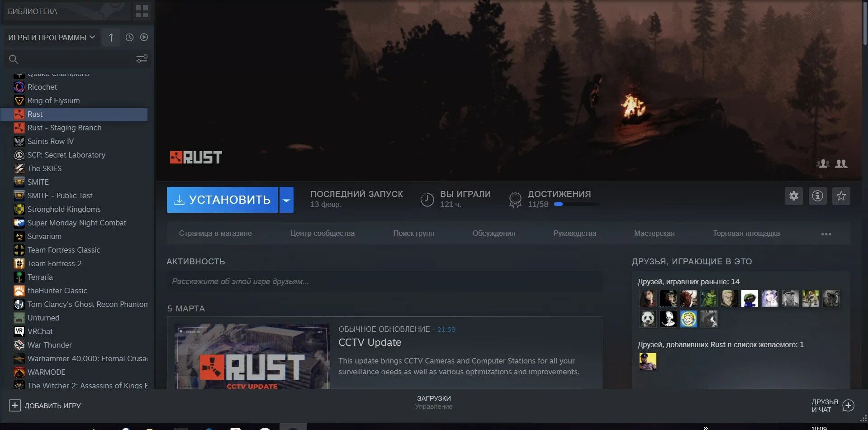Open the Vault Boy avatar friend profile
This screenshot has height=430, width=868.
[688, 319]
